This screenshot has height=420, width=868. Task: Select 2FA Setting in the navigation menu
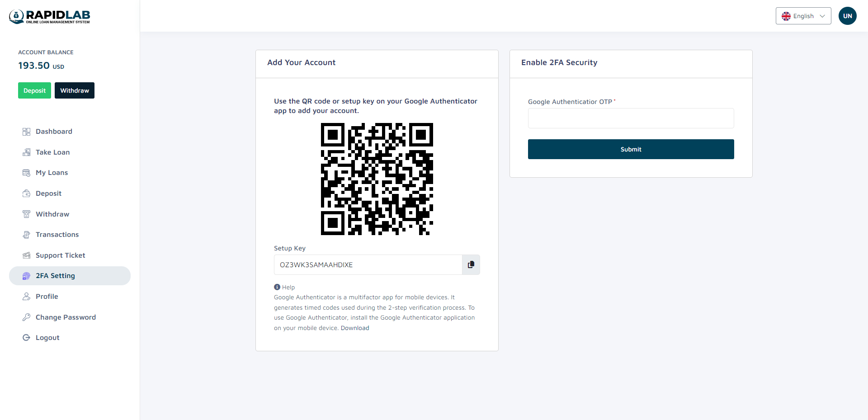pos(55,276)
